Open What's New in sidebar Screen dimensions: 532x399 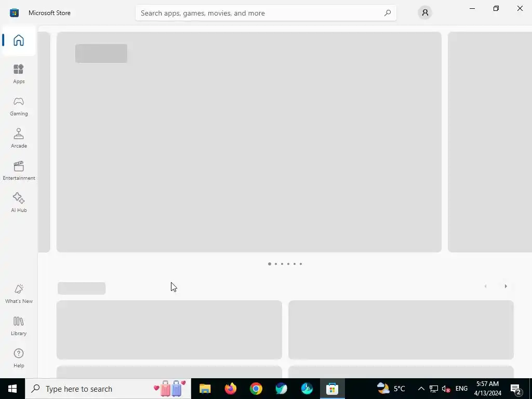click(x=19, y=294)
